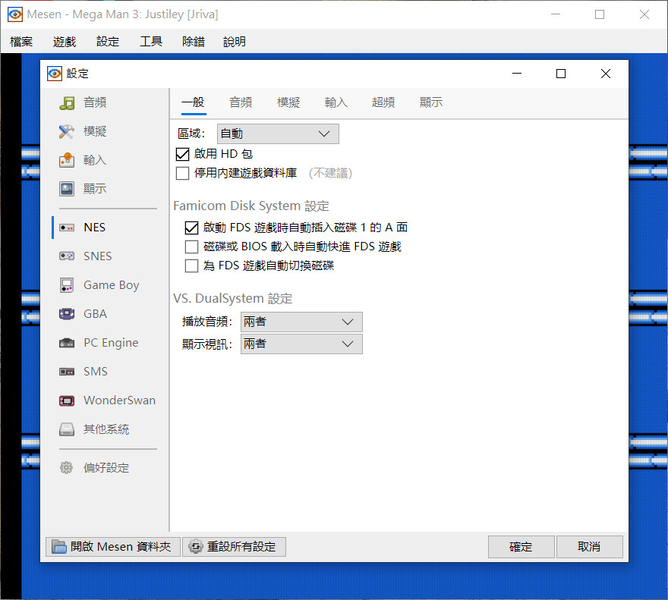Open the SMS console icon

click(x=67, y=372)
